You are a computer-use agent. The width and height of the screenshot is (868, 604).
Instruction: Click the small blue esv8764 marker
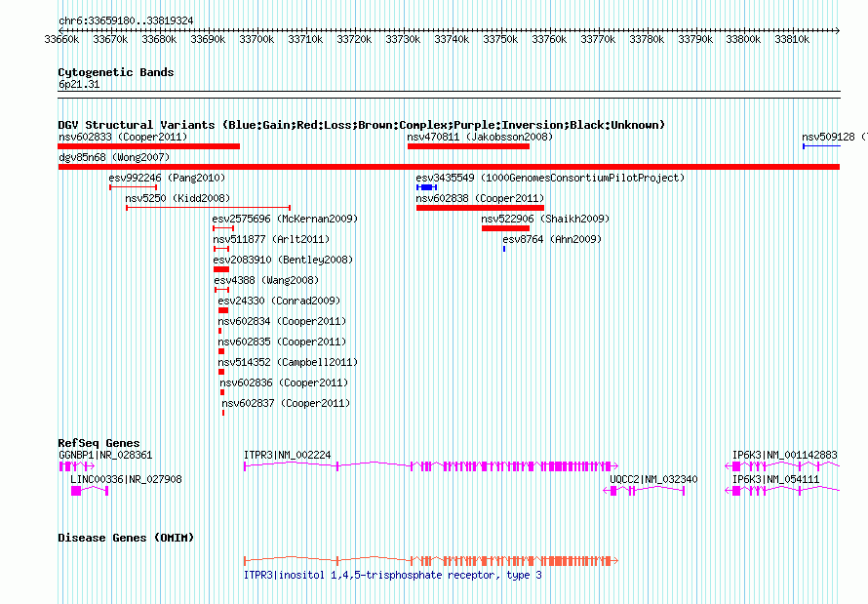504,249
